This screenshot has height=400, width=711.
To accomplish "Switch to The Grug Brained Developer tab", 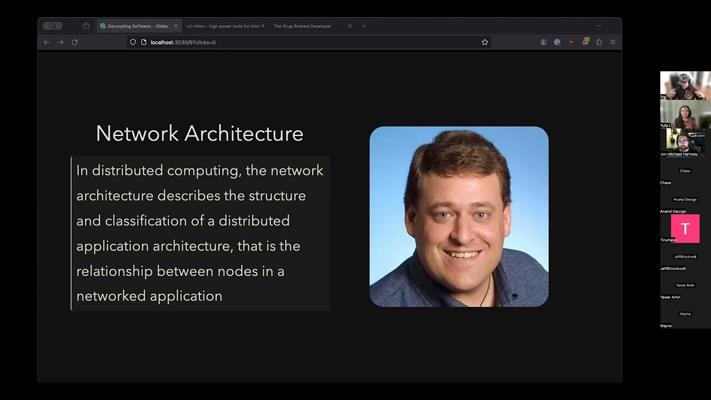I will point(305,26).
